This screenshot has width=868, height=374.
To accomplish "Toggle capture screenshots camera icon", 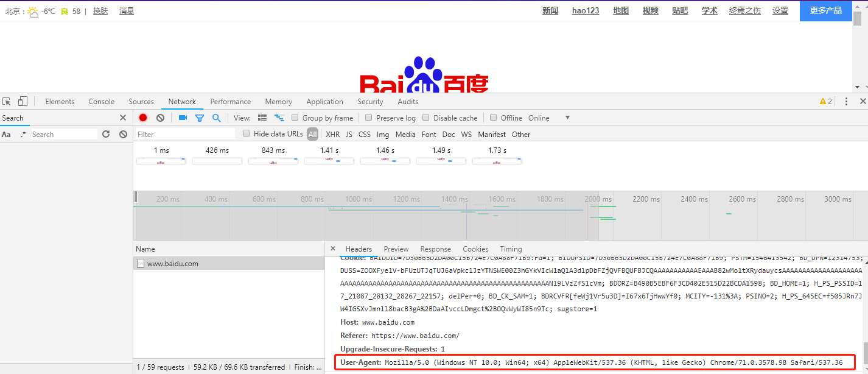I will (183, 118).
